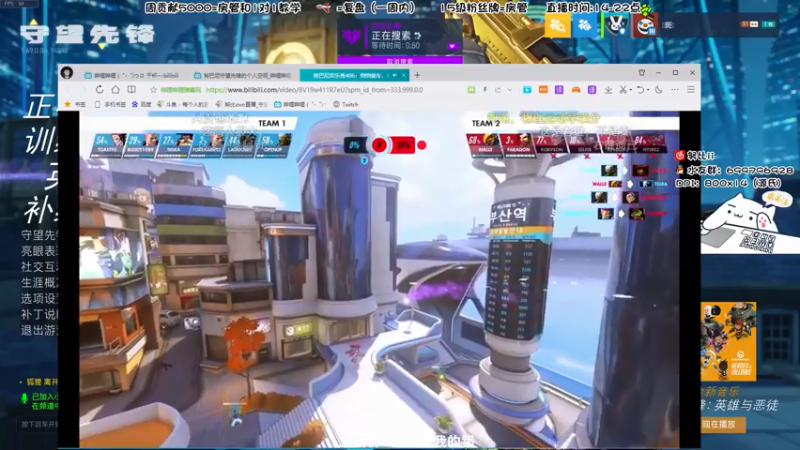Viewport: 800px width, 450px height.
Task: Click the lightning speed mode icon
Action: [485, 90]
